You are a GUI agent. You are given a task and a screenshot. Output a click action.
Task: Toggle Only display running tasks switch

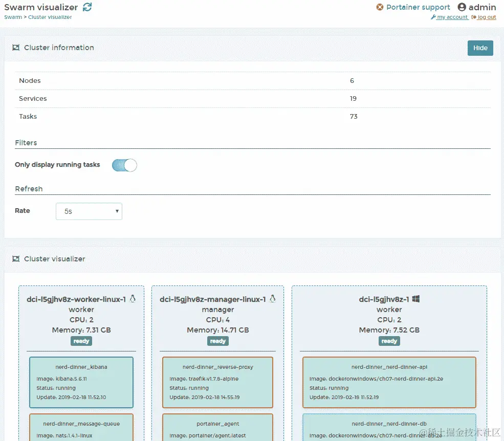point(124,165)
